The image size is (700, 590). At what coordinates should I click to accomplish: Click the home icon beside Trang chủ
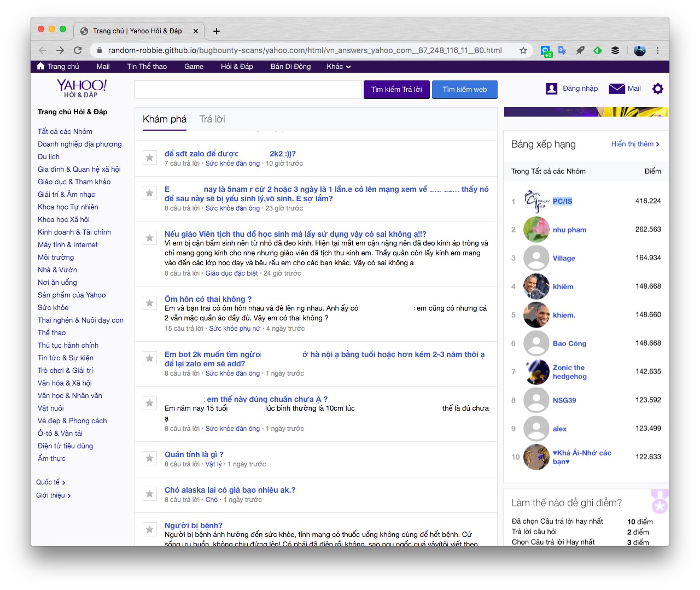40,66
